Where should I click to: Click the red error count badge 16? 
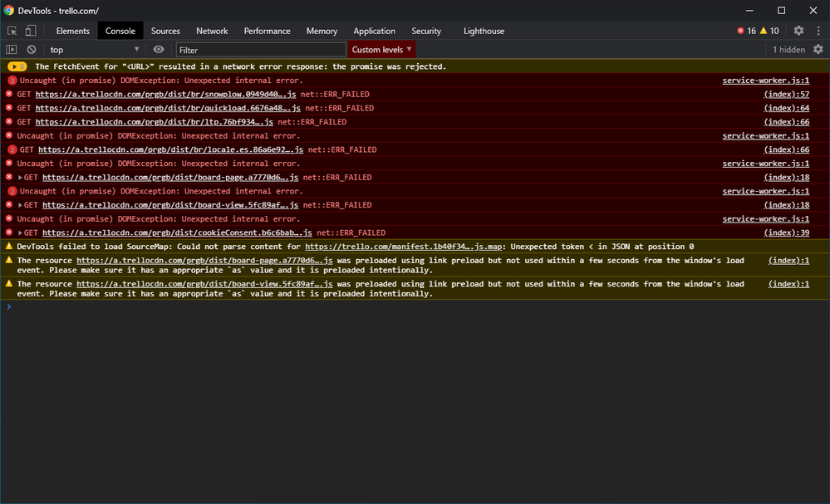coord(746,31)
